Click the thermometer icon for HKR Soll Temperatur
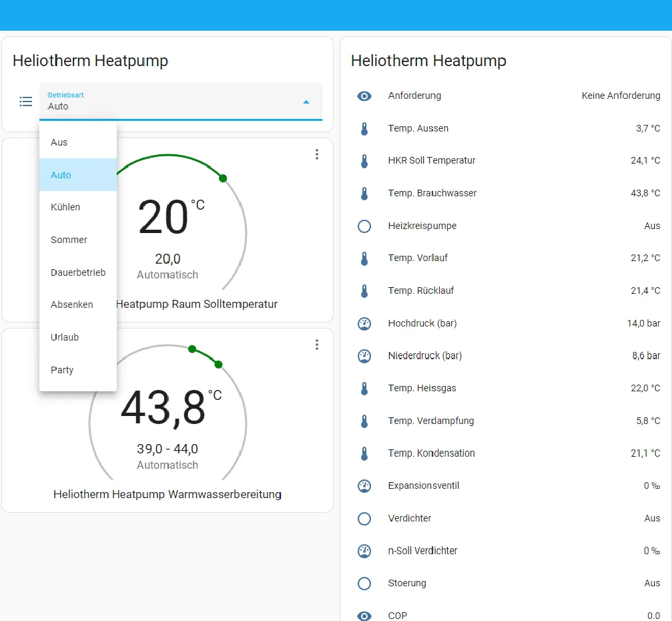Viewport: 672px width, 621px height. pos(364,161)
